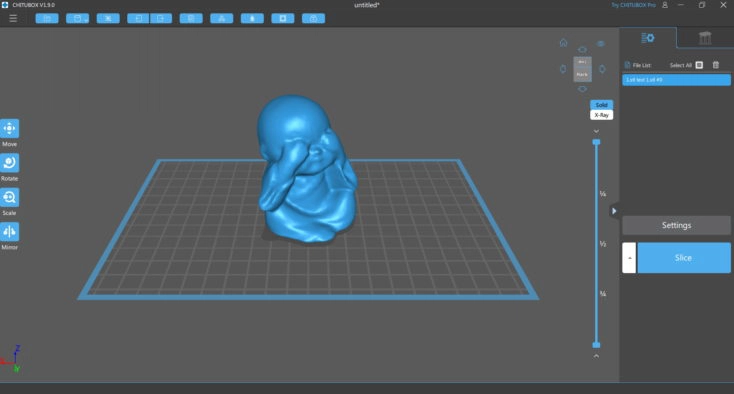Open the print settings tab icon

tap(648, 38)
